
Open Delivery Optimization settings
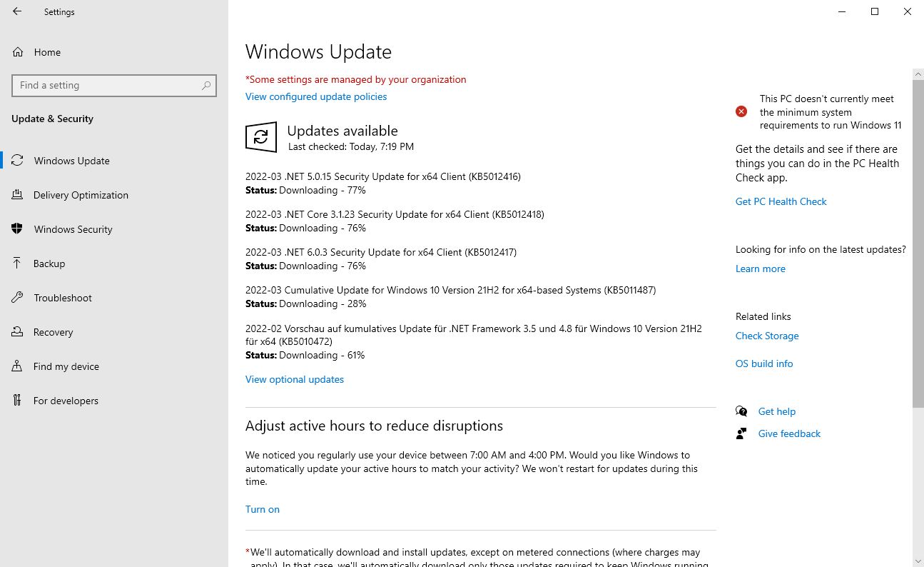coord(114,195)
